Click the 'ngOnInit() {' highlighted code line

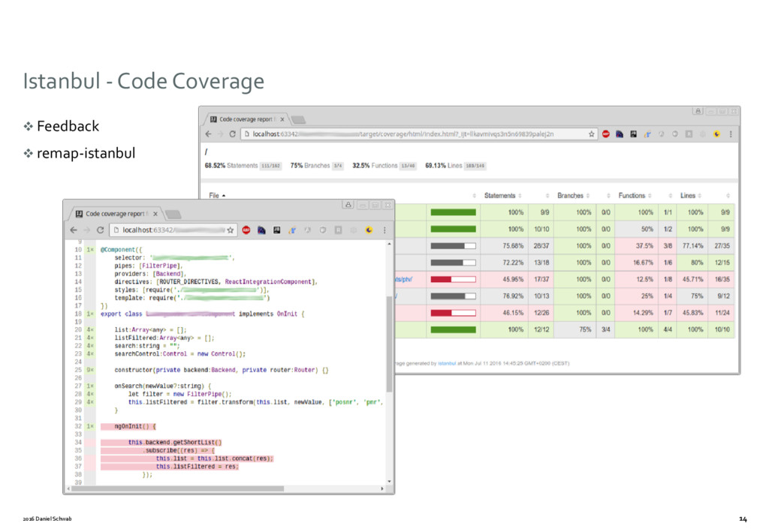click(x=128, y=426)
